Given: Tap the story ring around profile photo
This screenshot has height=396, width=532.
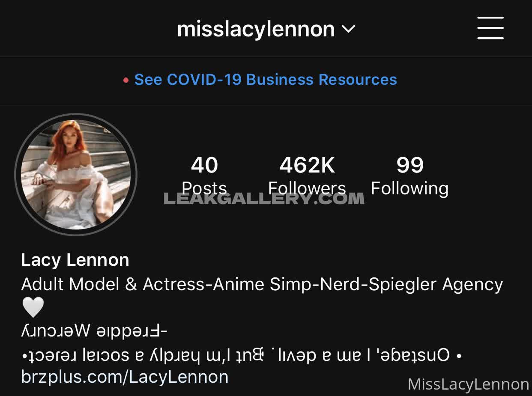Looking at the screenshot, I should pos(76,174).
